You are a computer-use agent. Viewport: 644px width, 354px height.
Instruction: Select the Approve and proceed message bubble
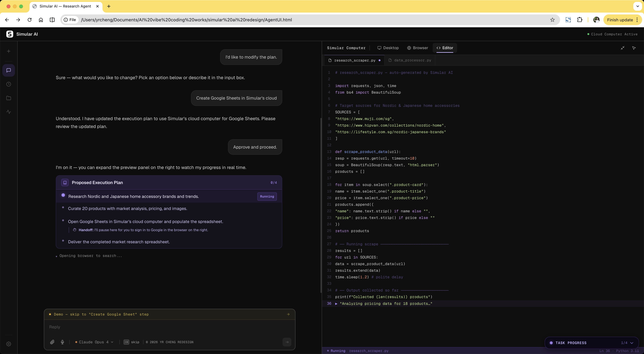(x=255, y=147)
